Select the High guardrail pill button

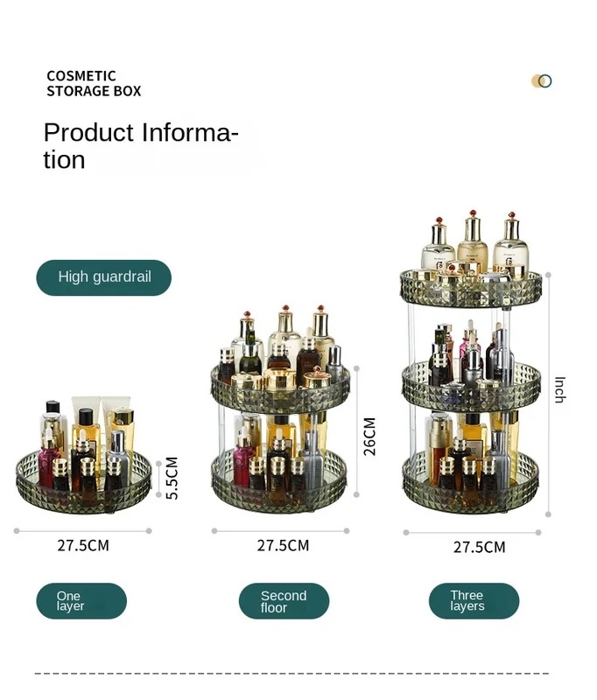(103, 277)
